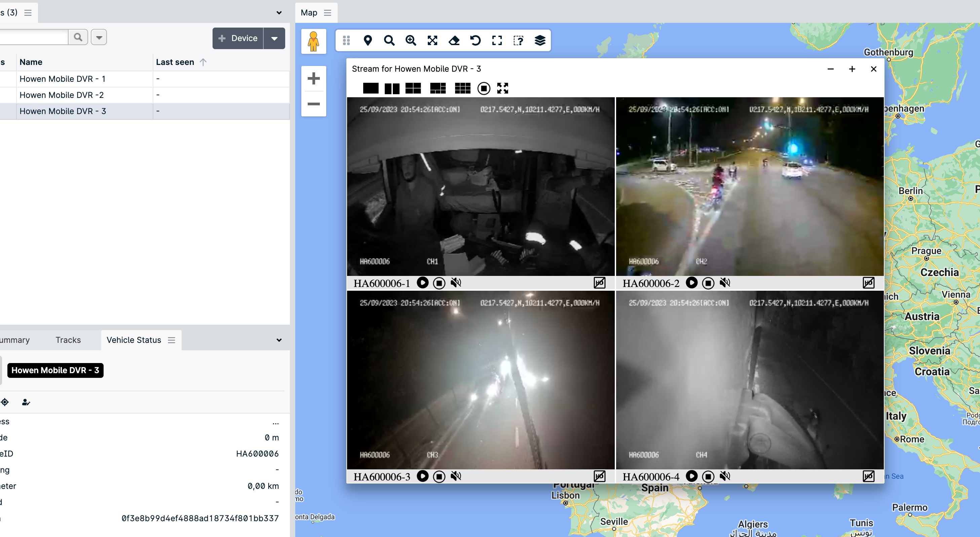Toggle mute on HA600006-1

[456, 283]
